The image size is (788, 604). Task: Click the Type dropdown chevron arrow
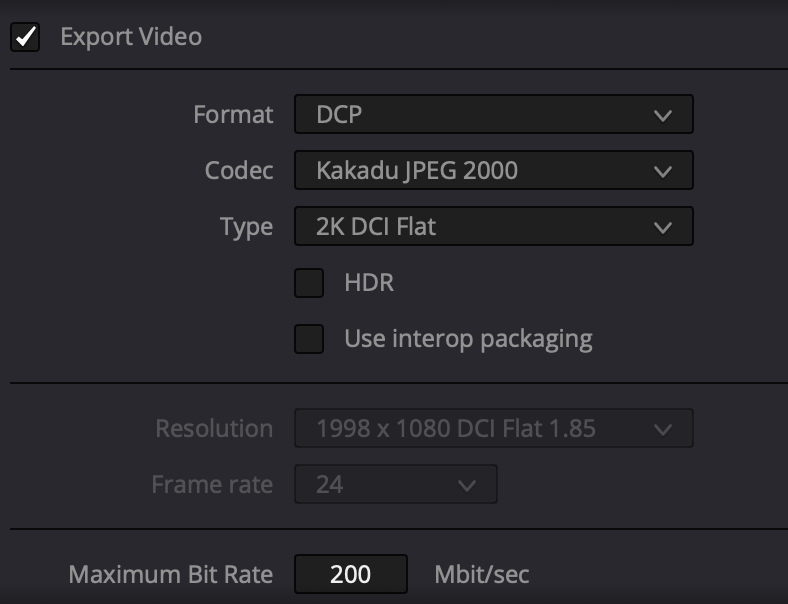pyautogui.click(x=663, y=228)
